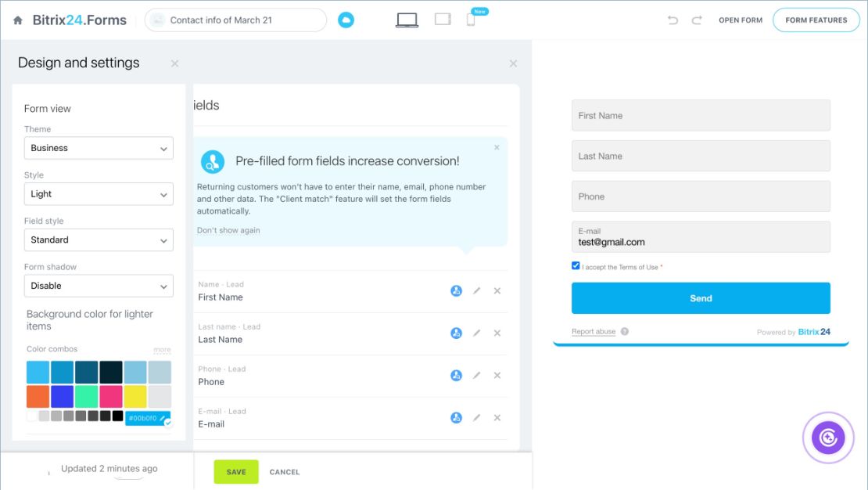This screenshot has height=490, width=868.
Task: Edit the Phone field
Action: pyautogui.click(x=477, y=375)
